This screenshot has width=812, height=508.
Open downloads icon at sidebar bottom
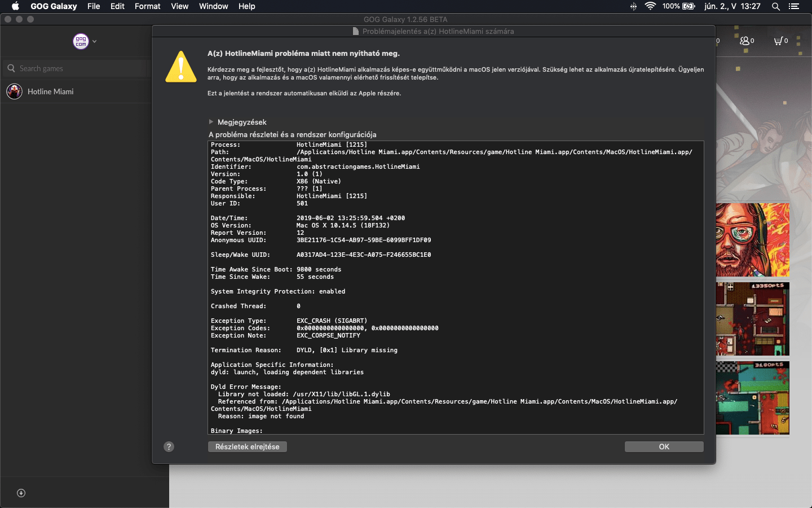click(x=21, y=493)
